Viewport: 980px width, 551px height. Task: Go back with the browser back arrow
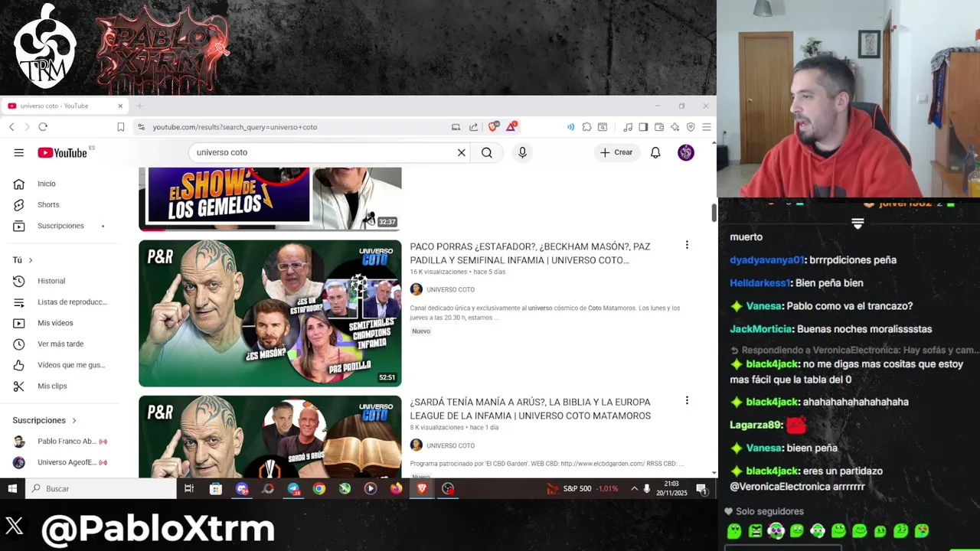click(x=11, y=127)
